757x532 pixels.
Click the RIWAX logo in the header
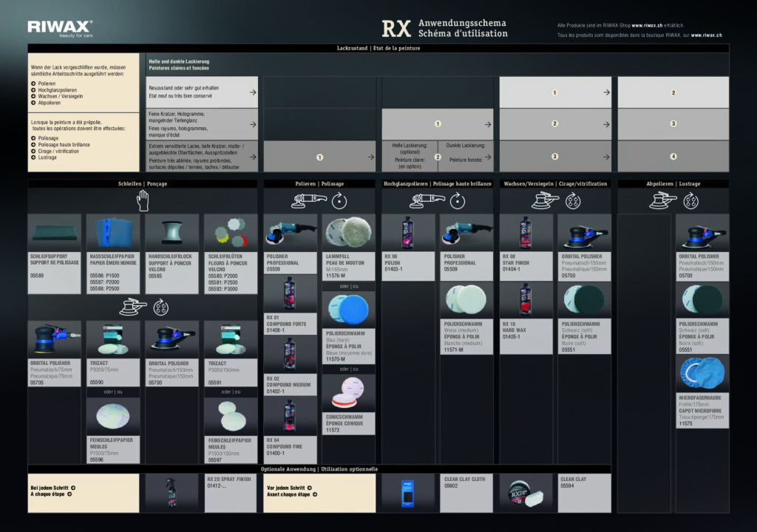tap(60, 28)
